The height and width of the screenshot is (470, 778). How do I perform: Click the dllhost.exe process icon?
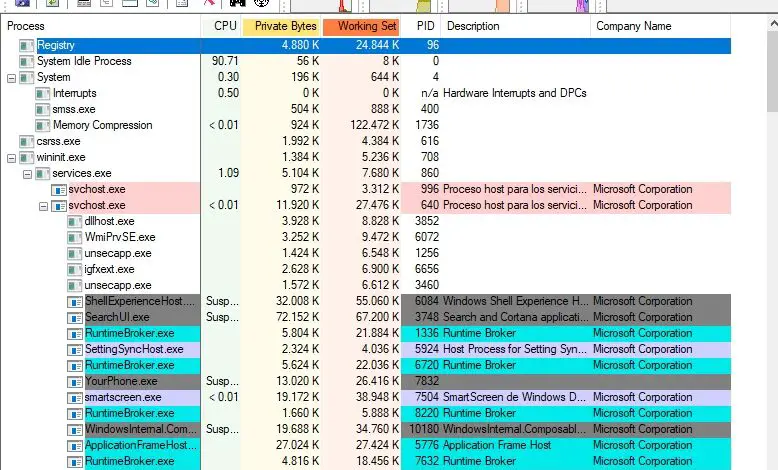[x=74, y=221]
